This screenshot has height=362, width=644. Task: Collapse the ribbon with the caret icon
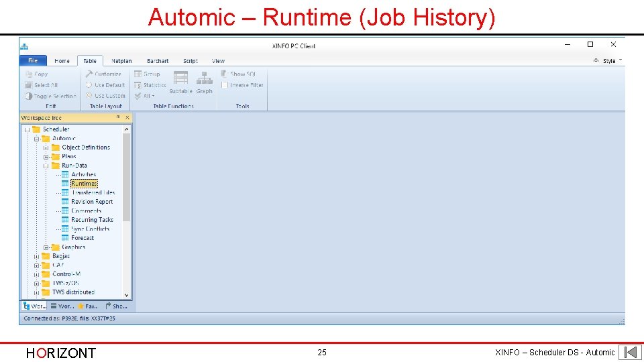coord(596,60)
